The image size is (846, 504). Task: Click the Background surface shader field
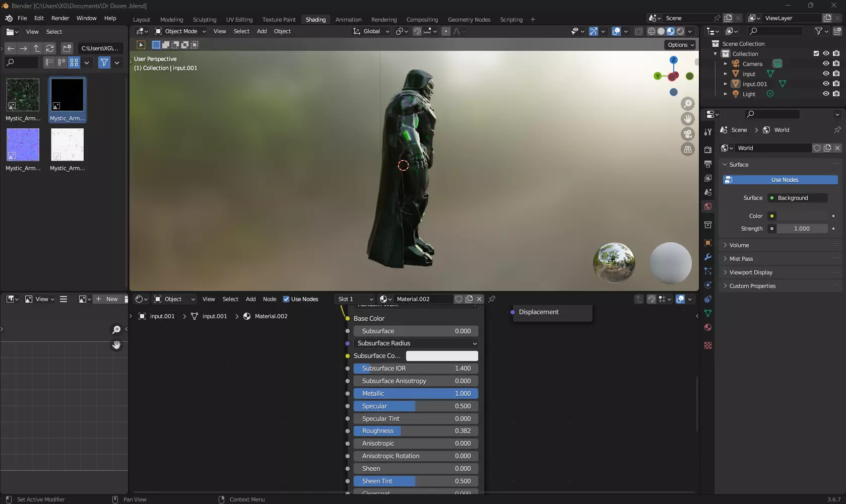coord(797,198)
